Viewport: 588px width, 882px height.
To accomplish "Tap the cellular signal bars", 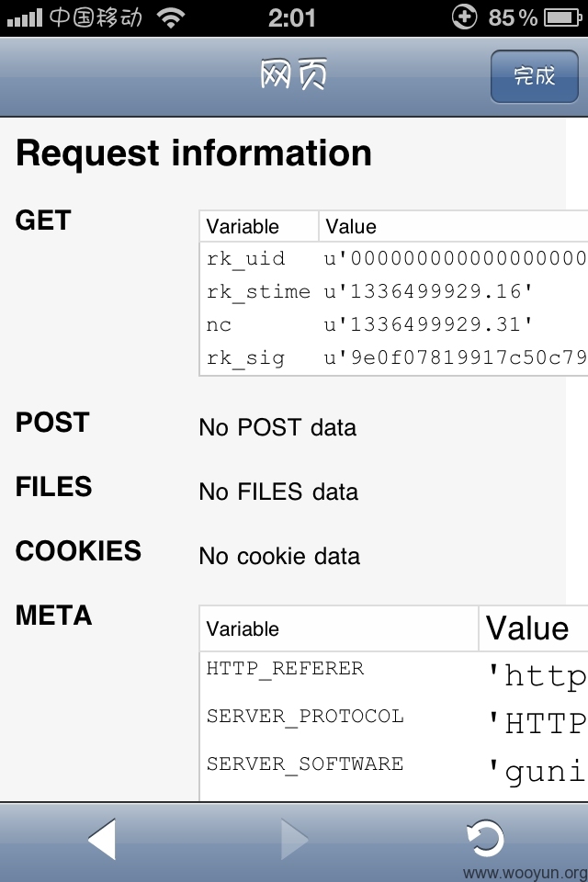I will click(24, 18).
